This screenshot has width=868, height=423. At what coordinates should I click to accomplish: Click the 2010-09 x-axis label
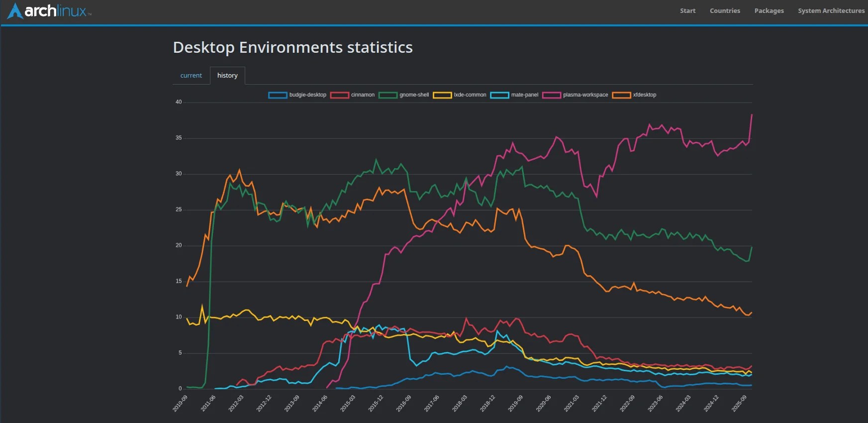180,403
